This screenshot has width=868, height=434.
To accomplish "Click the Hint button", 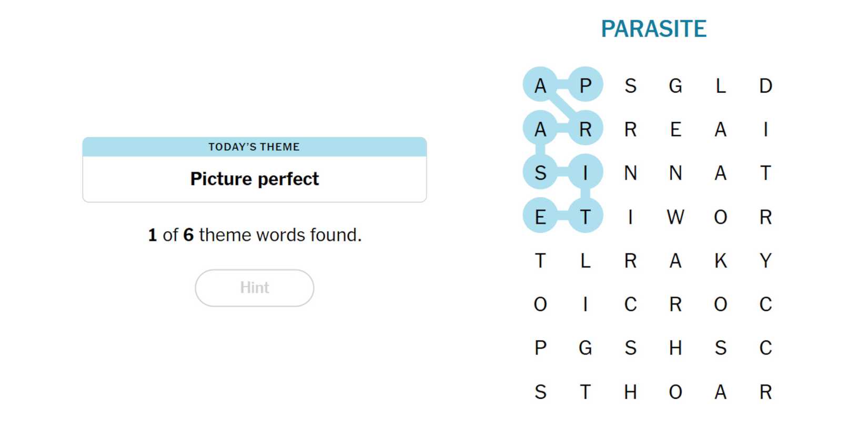I will (255, 288).
